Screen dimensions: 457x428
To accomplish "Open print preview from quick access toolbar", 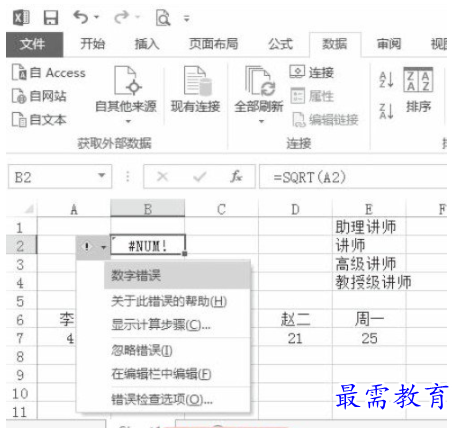I will 163,17.
